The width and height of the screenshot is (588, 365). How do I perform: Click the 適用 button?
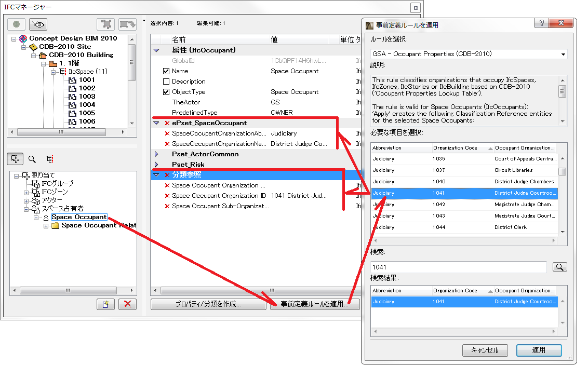click(539, 350)
